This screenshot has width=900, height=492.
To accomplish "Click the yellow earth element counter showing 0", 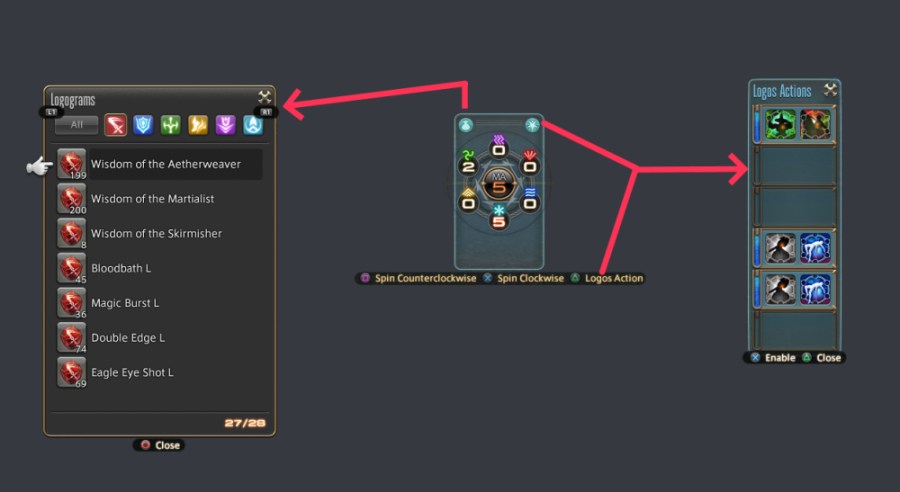I will pos(468,200).
